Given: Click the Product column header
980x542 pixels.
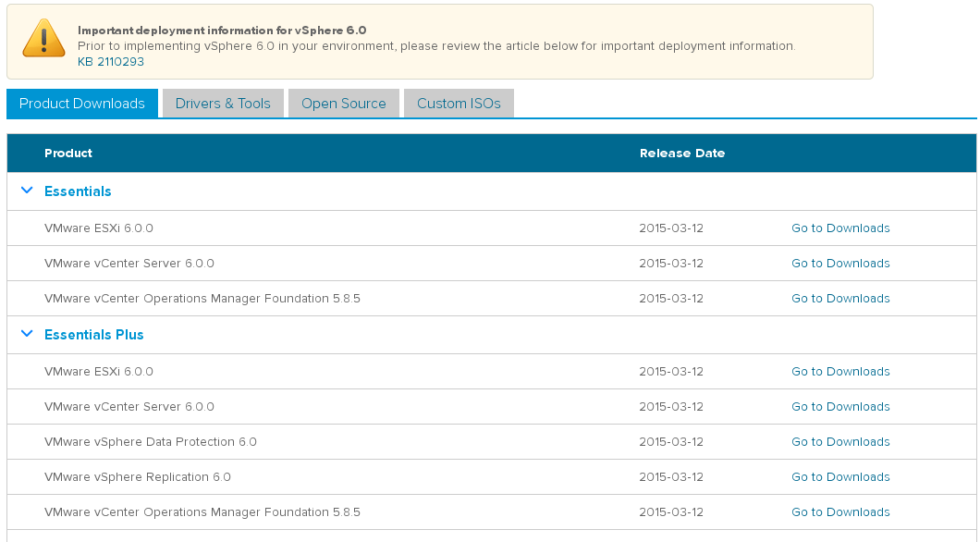Looking at the screenshot, I should [68, 154].
